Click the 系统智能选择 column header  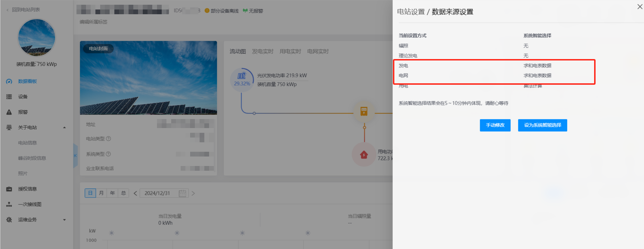pyautogui.click(x=537, y=36)
